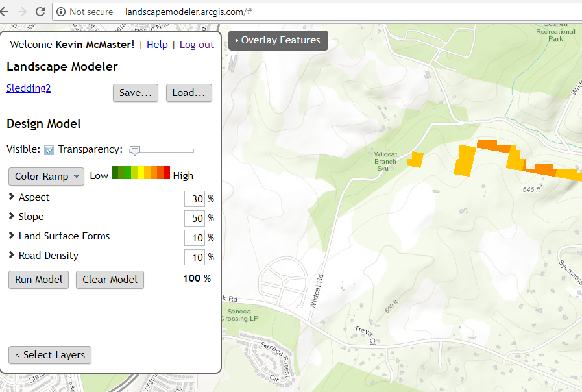This screenshot has height=392, width=582.
Task: Open the Color Ramp dropdown
Action: pyautogui.click(x=46, y=176)
